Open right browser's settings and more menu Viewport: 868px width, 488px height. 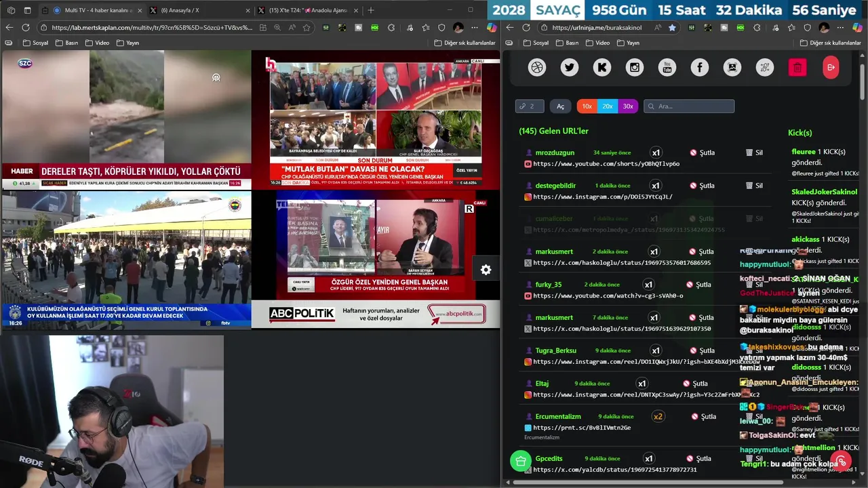tap(840, 27)
